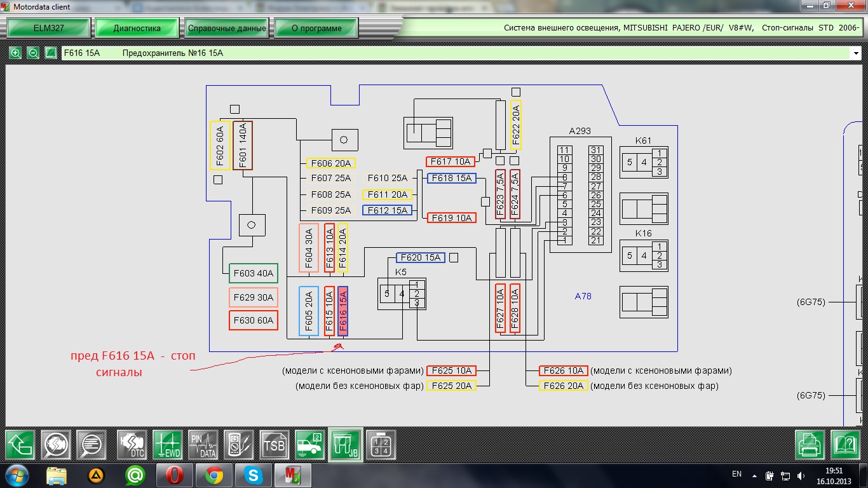Print the current fuse diagram

pyautogui.click(x=811, y=445)
